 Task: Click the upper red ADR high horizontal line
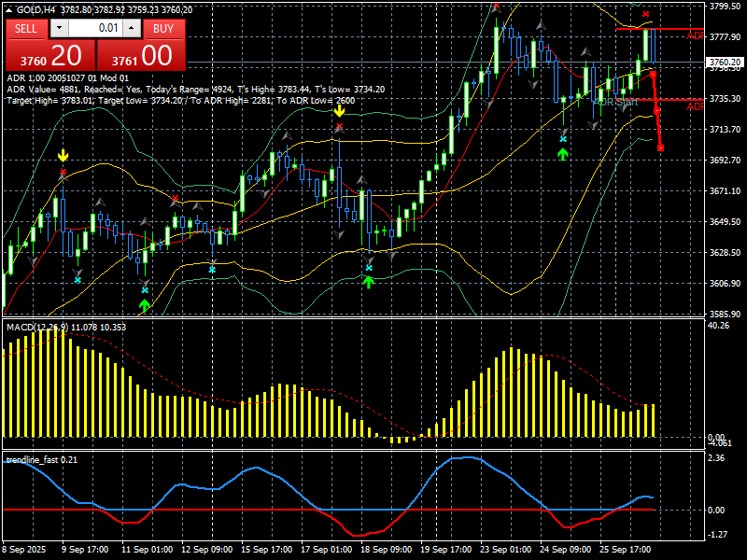[x=659, y=30]
